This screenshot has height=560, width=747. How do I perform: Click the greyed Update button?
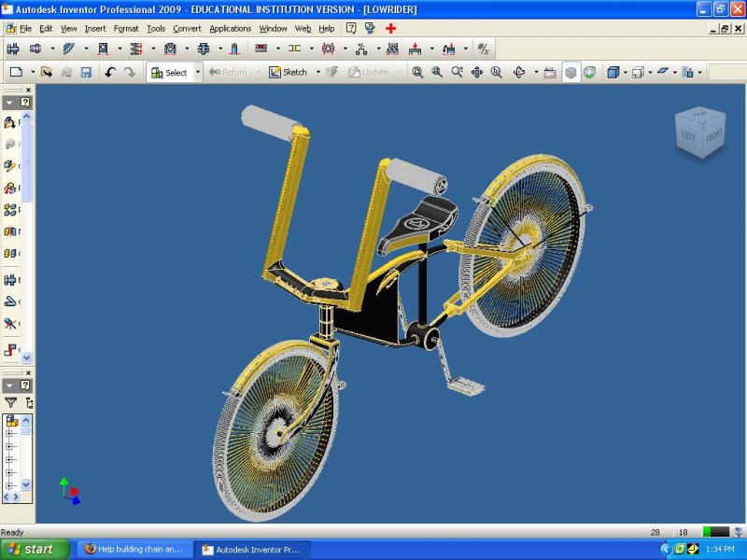pyautogui.click(x=368, y=73)
